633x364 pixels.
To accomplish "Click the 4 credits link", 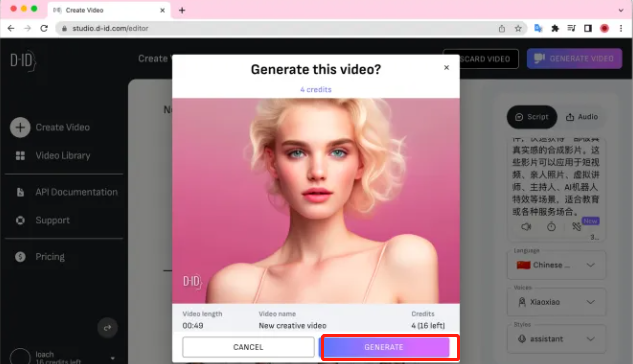I will (x=316, y=90).
